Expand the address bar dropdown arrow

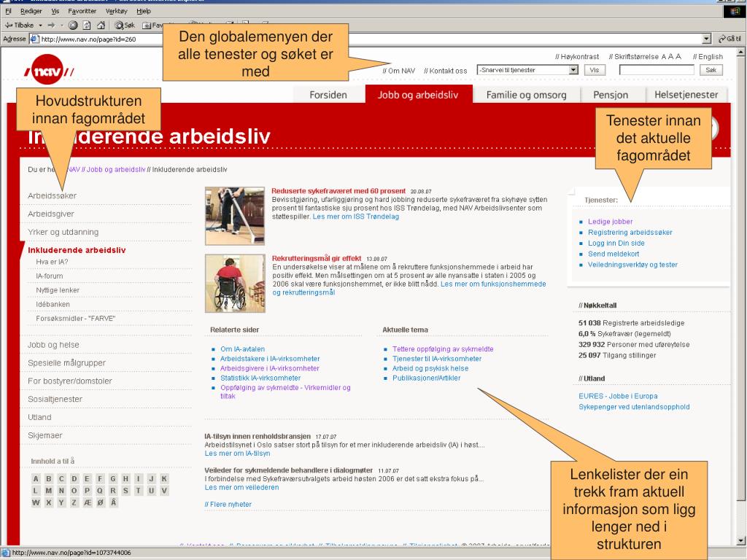[x=707, y=39]
